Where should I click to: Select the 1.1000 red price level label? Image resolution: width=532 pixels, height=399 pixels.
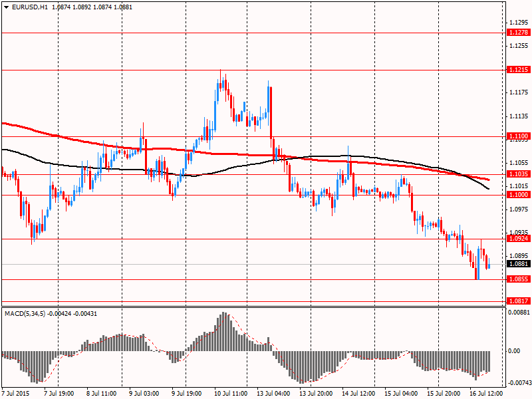coord(519,194)
